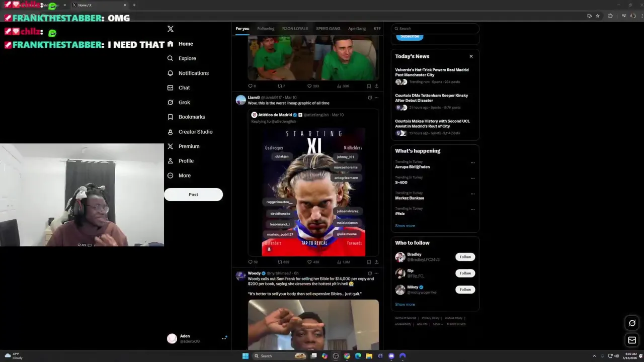Follow Bradley
644x362 pixels.
(x=465, y=257)
